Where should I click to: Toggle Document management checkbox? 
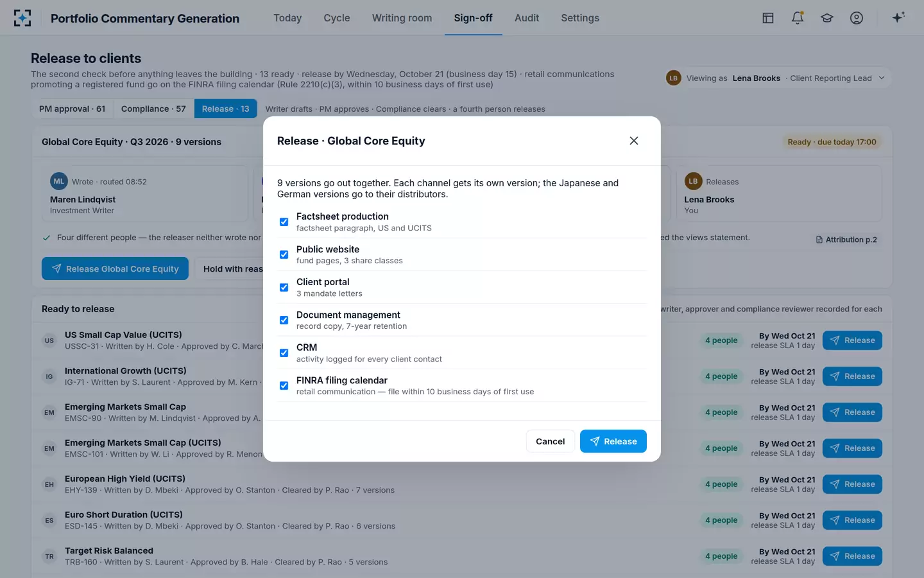click(284, 320)
